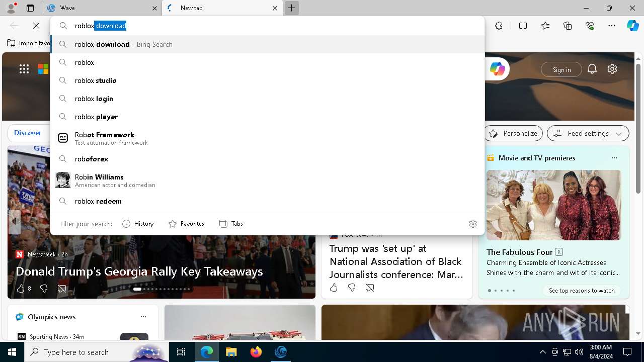Open the volume control in tray
644x362 pixels.
coord(579,352)
